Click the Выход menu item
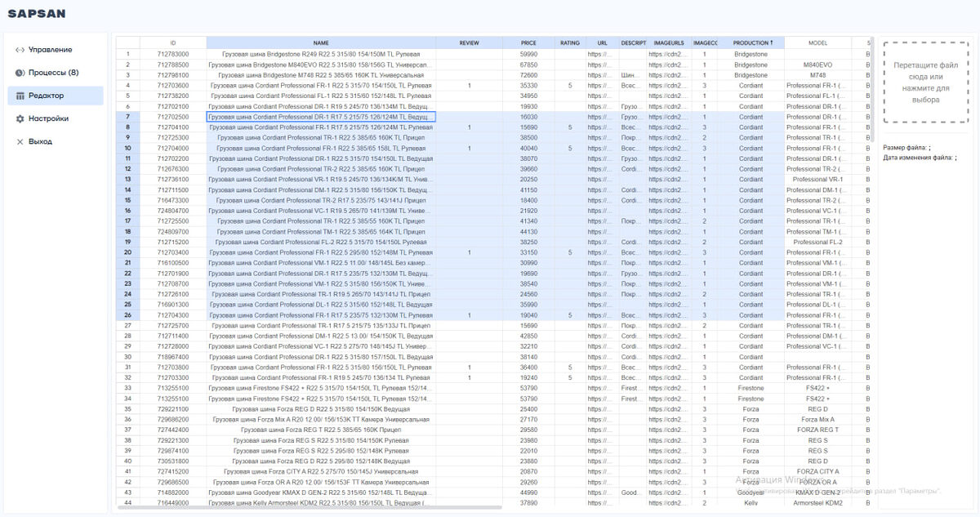The height and width of the screenshot is (517, 980). 56,141
